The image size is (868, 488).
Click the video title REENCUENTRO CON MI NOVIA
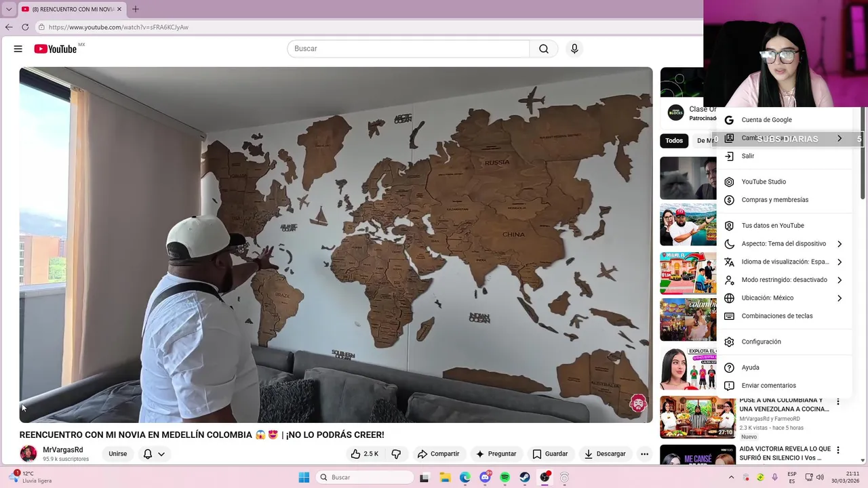pos(202,435)
